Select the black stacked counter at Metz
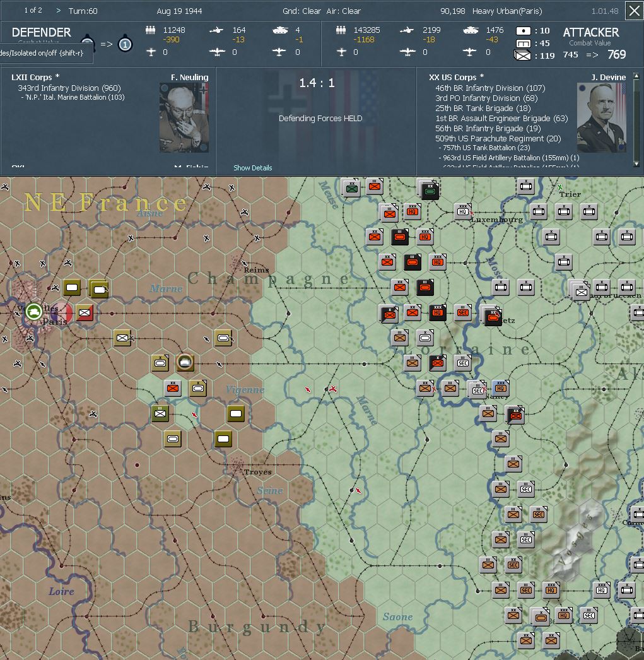The width and height of the screenshot is (644, 660). (492, 317)
